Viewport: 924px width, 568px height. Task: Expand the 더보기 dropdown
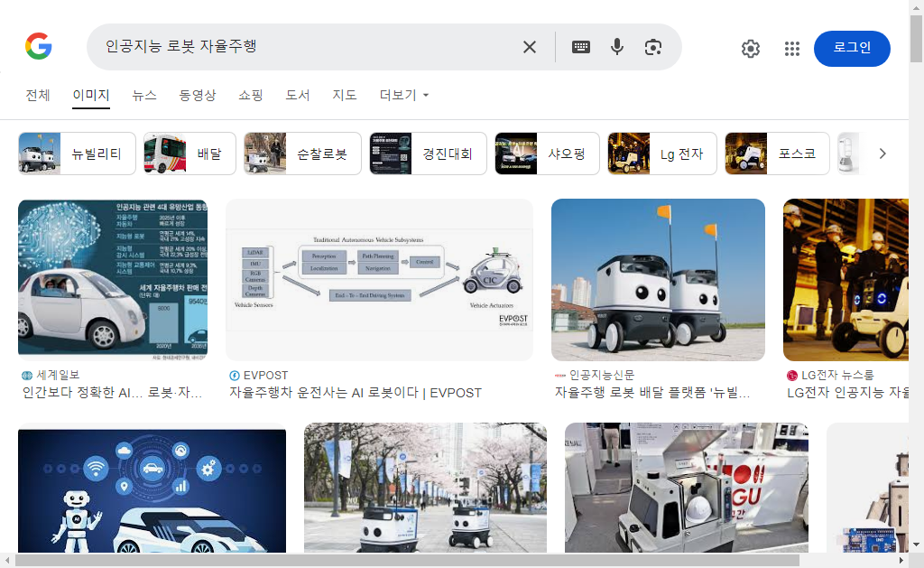pos(404,95)
